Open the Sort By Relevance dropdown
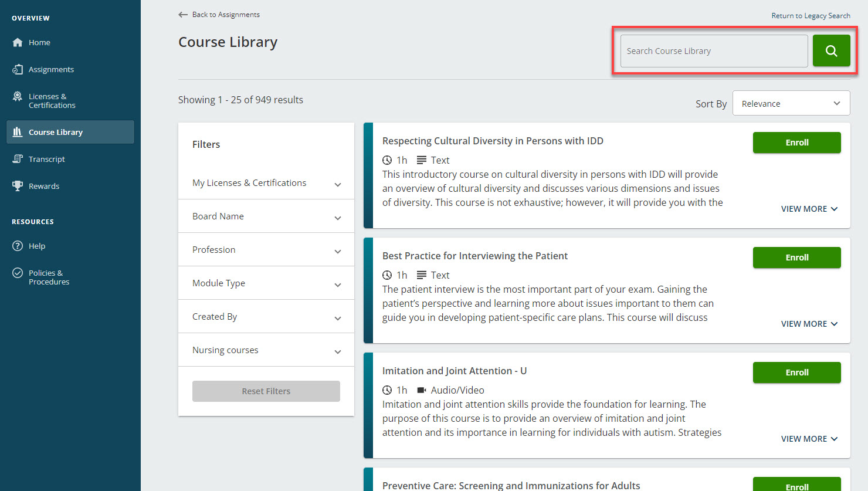 [791, 103]
